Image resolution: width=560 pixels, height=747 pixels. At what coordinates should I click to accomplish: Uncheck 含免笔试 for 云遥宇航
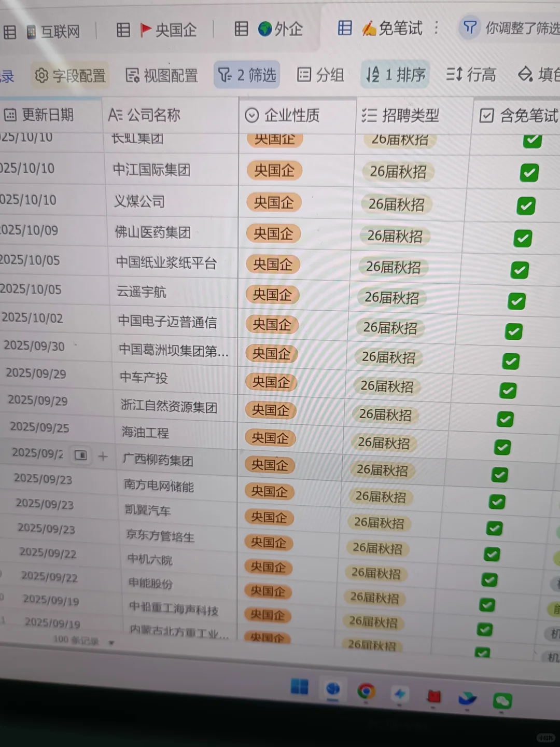click(516, 301)
